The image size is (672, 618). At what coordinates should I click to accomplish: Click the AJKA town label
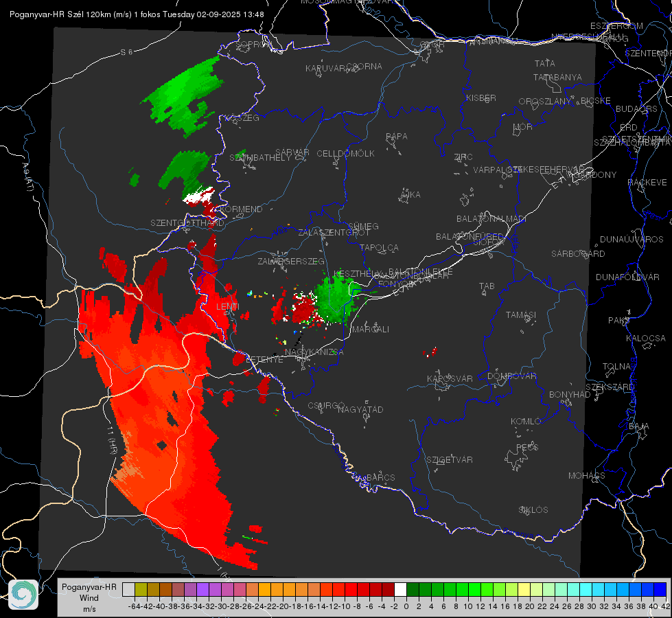410,195
